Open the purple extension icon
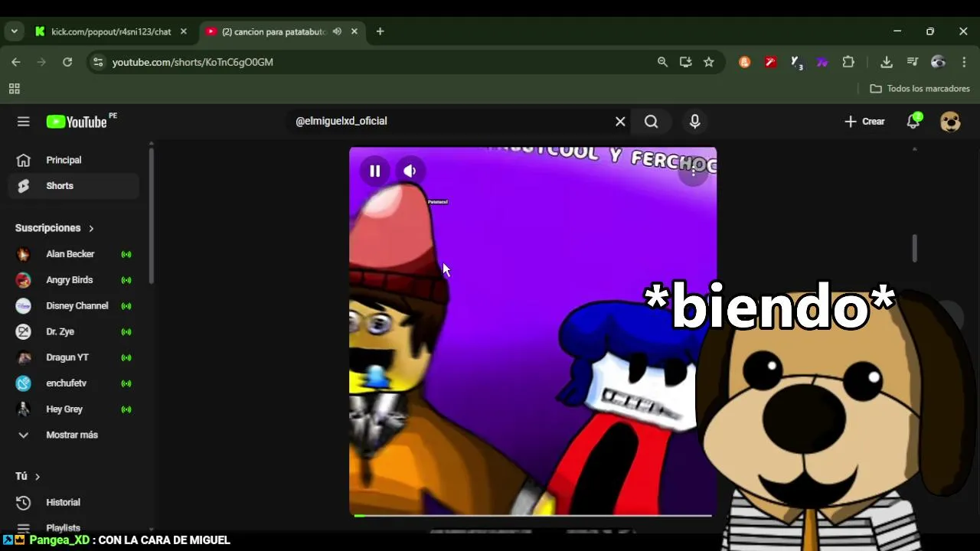The height and width of the screenshot is (551, 980). 822,62
